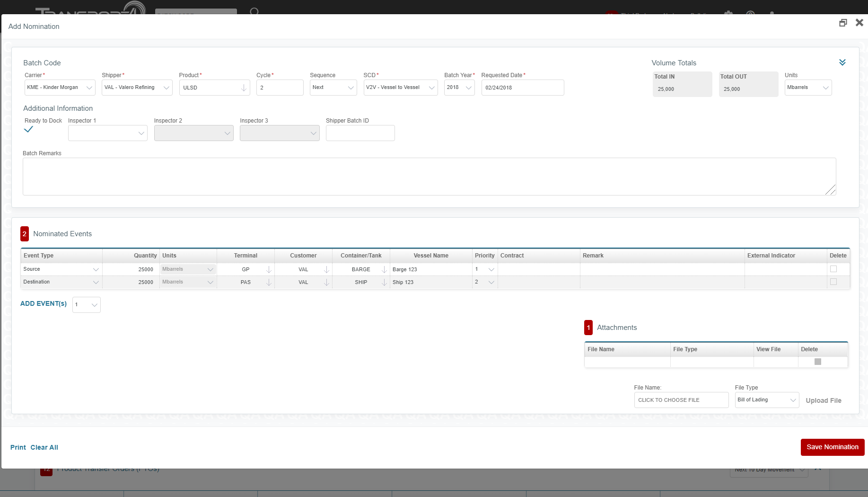Toggle the Ready to Dock checkmark
Screen dimensions: 868x497
tap(28, 129)
